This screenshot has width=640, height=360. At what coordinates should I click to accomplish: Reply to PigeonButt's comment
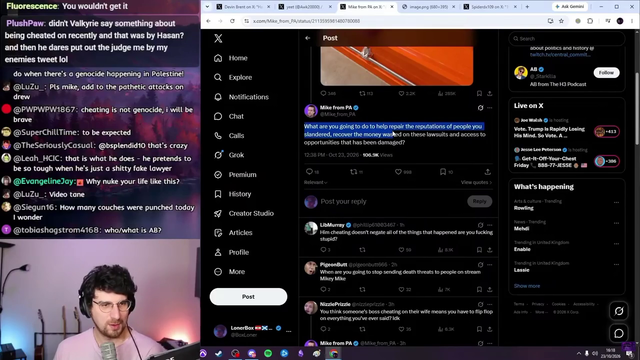pyautogui.click(x=323, y=289)
